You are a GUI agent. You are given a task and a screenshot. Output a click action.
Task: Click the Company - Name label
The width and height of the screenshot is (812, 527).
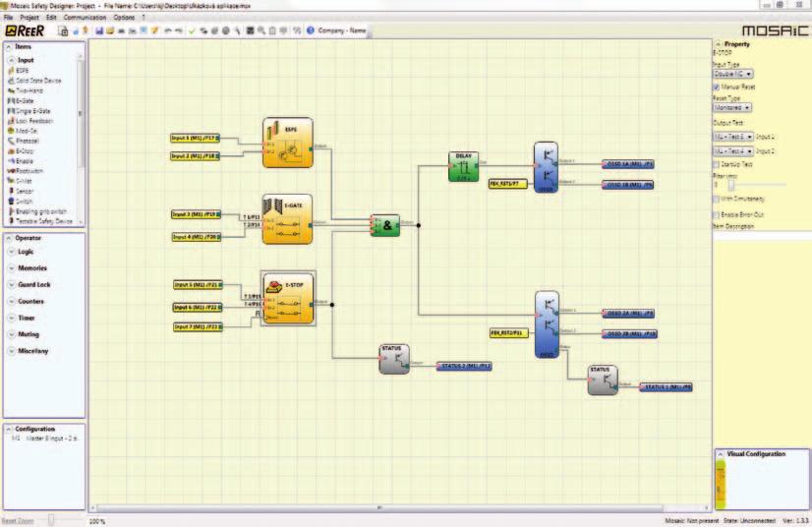pyautogui.click(x=342, y=30)
